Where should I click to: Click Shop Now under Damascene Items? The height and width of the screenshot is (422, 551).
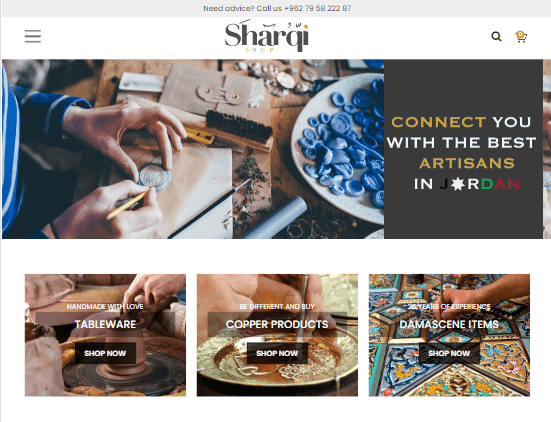(449, 353)
